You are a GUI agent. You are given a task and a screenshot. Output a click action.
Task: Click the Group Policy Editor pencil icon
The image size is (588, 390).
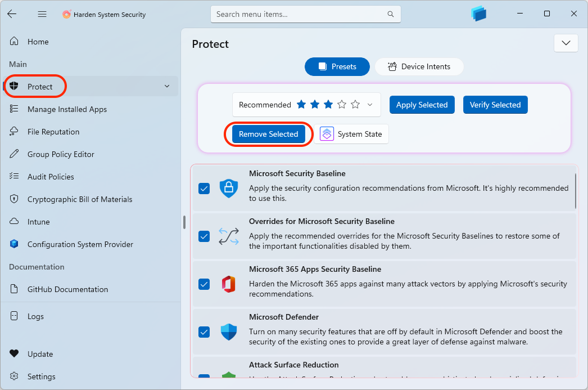pos(14,154)
